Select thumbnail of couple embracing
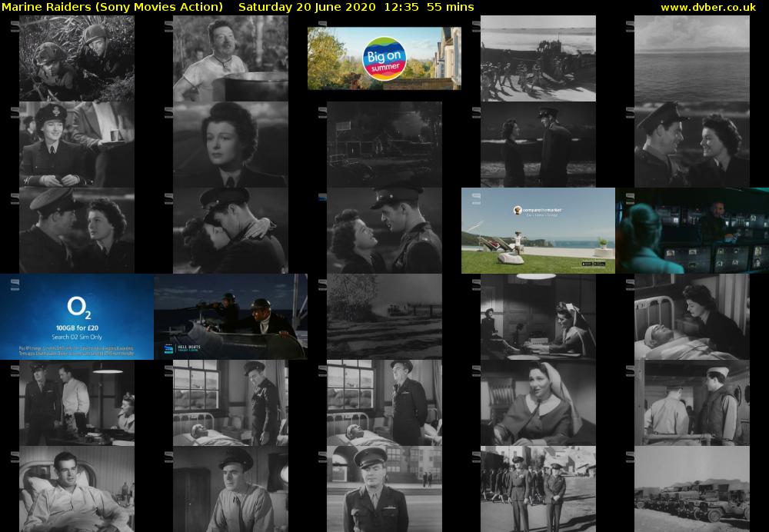769x532 pixels. coord(231,231)
